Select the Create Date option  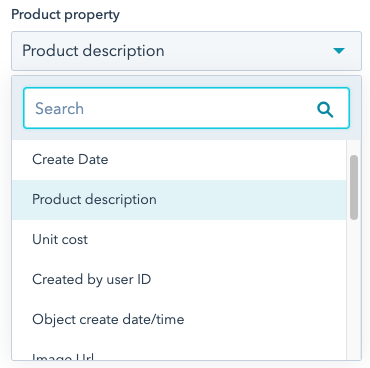(179, 160)
